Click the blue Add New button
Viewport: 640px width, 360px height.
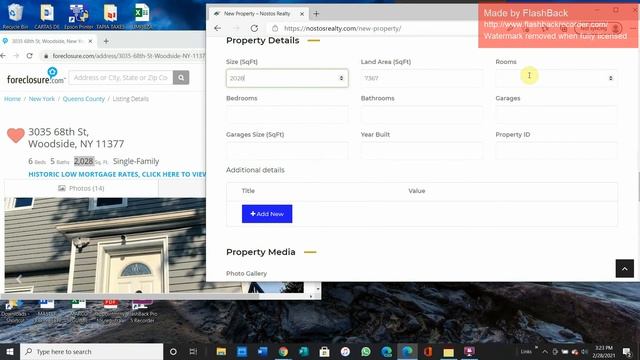267,214
